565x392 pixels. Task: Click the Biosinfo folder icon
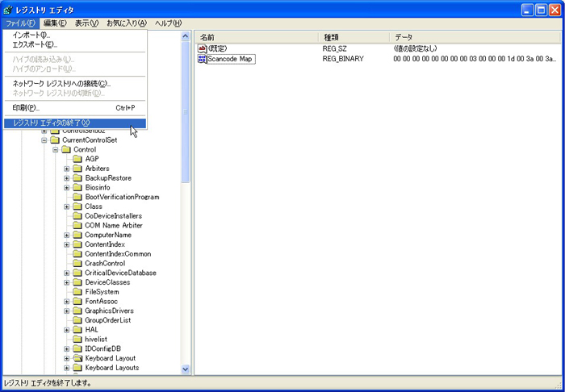tap(77, 188)
